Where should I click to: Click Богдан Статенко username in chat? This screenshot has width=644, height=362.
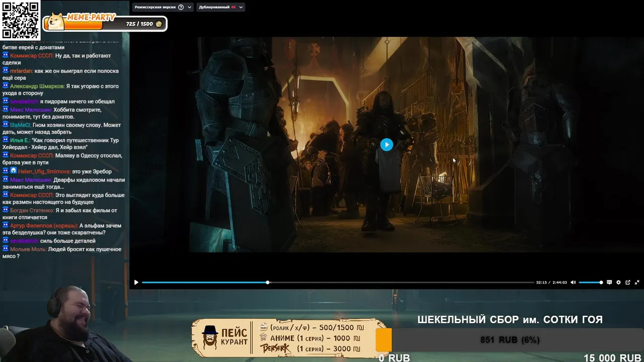(32, 211)
